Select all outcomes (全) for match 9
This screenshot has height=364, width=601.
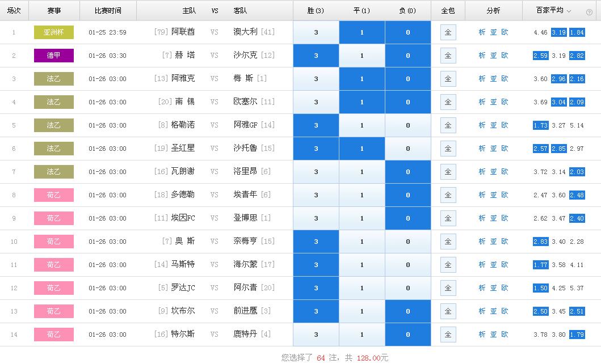click(448, 218)
